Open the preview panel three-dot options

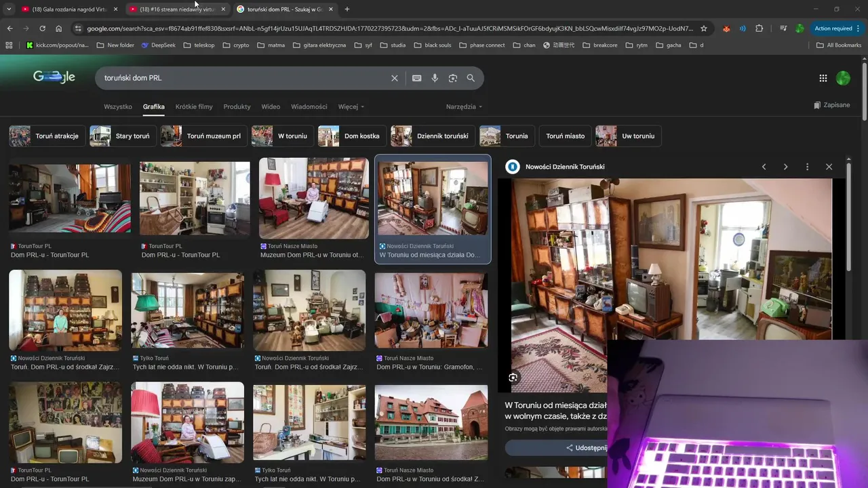tap(807, 167)
